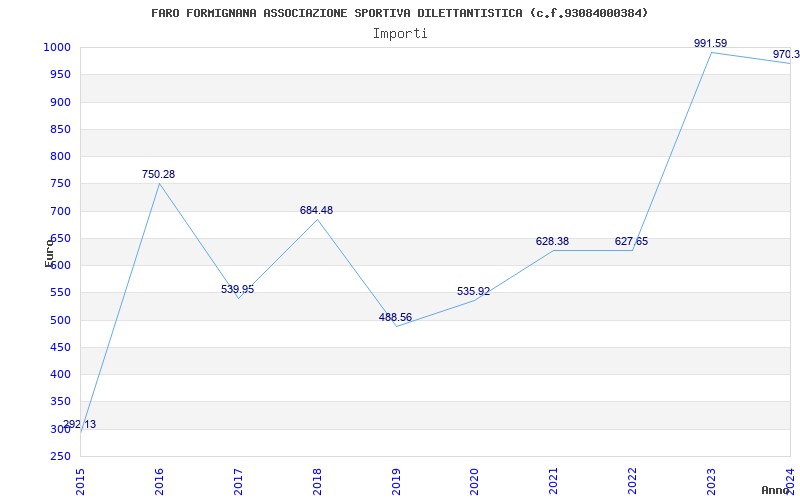Click the 2016 x-axis year label
Image resolution: width=800 pixels, height=500 pixels.
(159, 481)
